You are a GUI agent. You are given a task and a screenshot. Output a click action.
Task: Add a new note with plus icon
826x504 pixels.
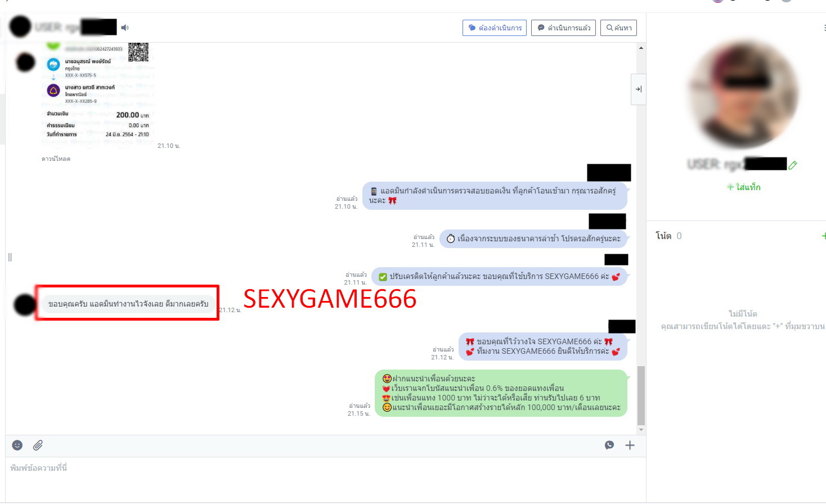tap(823, 236)
